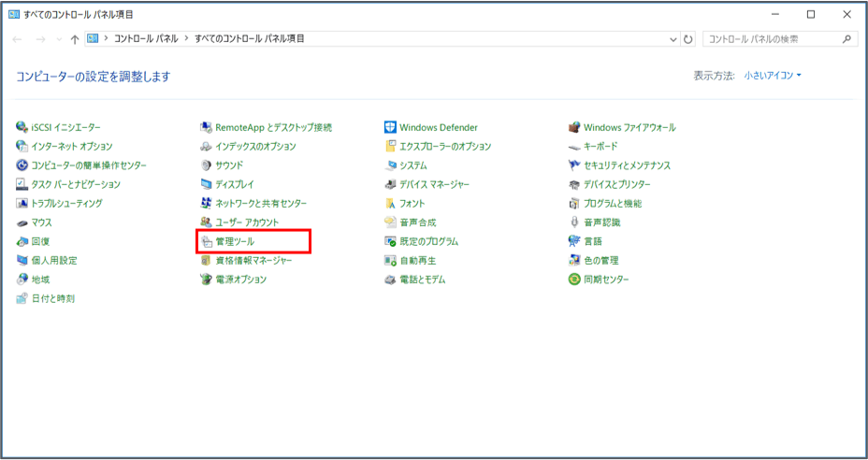The image size is (868, 460).
Task: Open the recent locations dropdown arrow
Action: tap(59, 39)
